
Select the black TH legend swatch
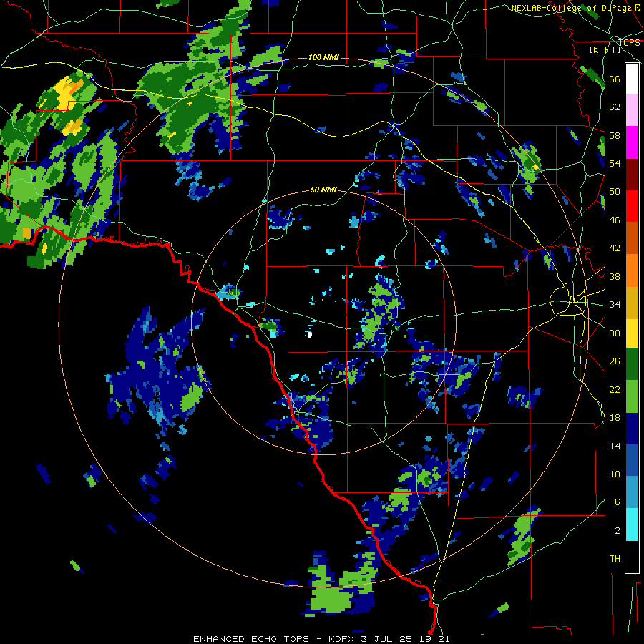point(632,557)
